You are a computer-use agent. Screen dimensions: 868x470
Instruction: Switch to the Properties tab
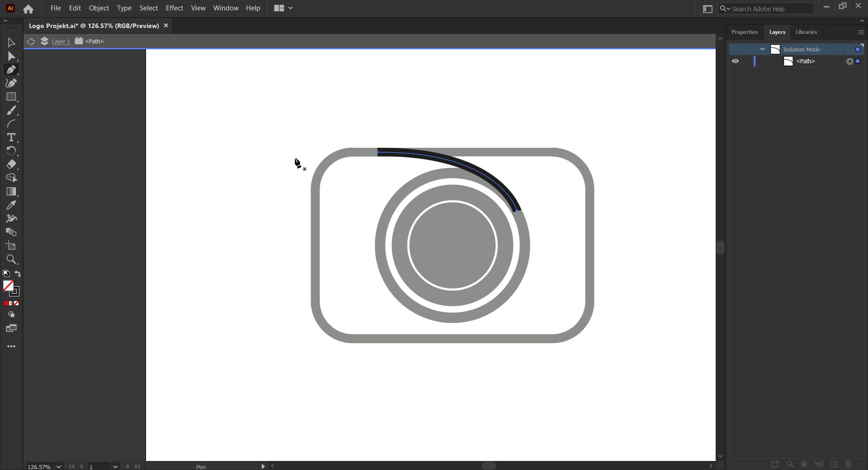[745, 32]
